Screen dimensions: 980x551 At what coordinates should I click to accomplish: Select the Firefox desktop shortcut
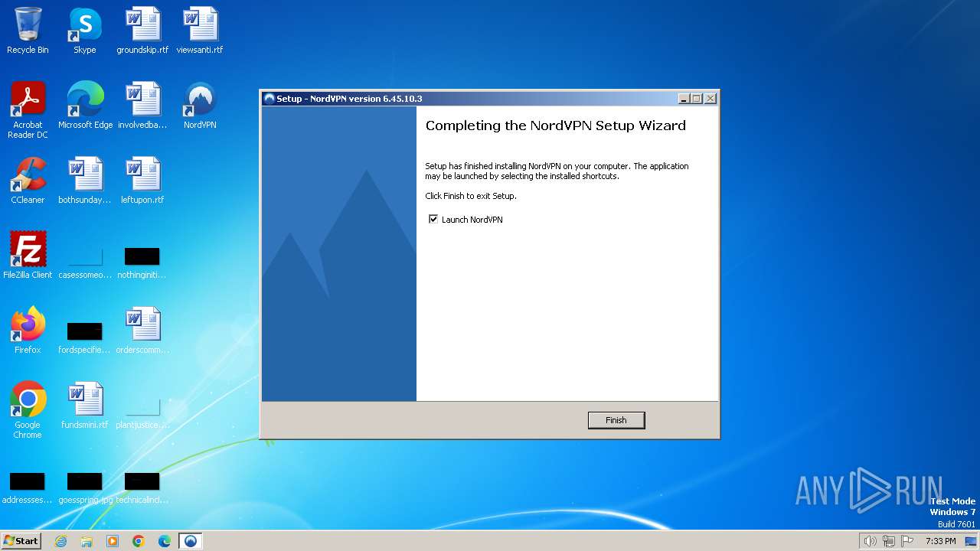point(28,331)
